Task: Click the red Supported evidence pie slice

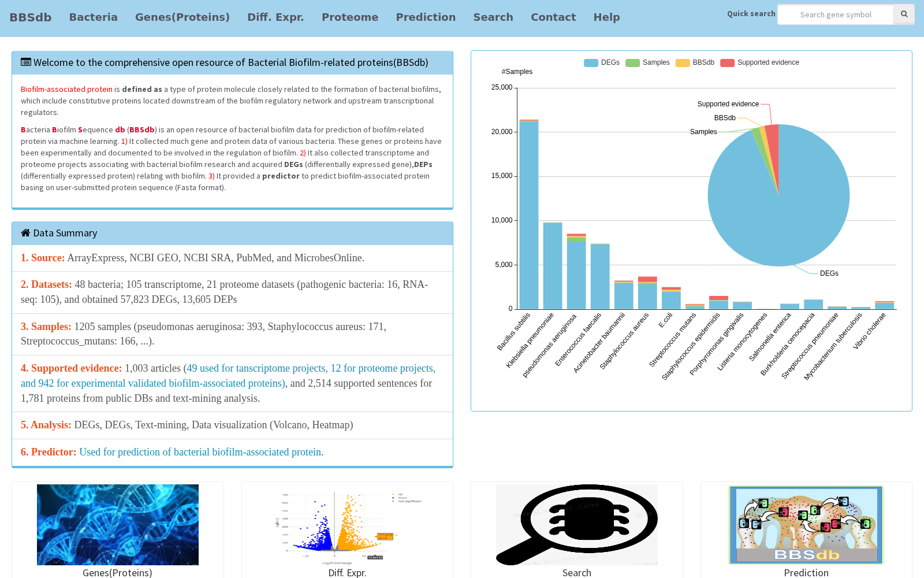Action: pyautogui.click(x=773, y=144)
